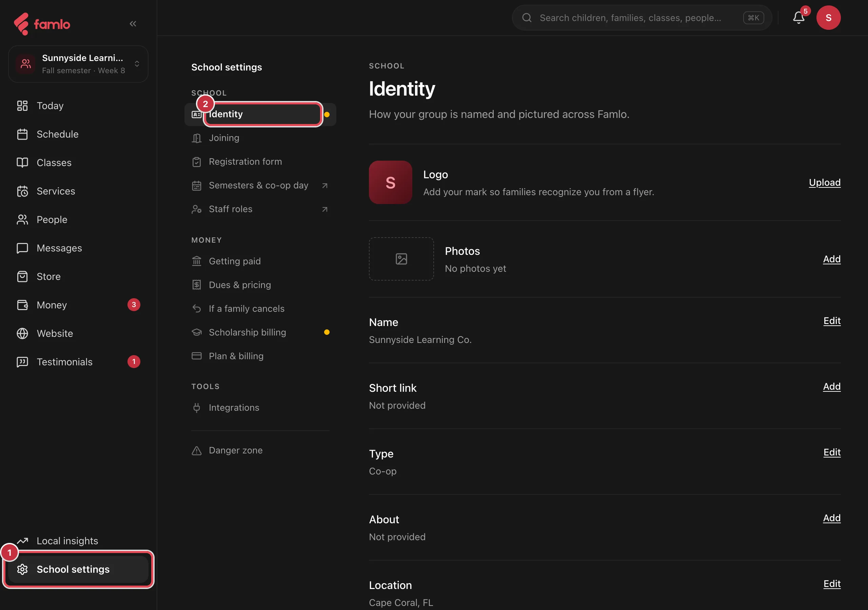Click Add link for Photos

pos(832,259)
